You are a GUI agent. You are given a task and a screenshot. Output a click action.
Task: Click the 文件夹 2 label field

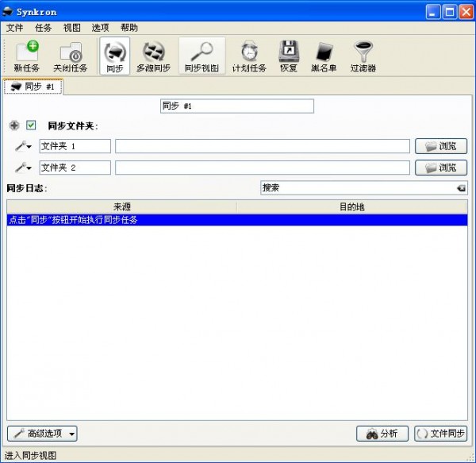pos(75,168)
